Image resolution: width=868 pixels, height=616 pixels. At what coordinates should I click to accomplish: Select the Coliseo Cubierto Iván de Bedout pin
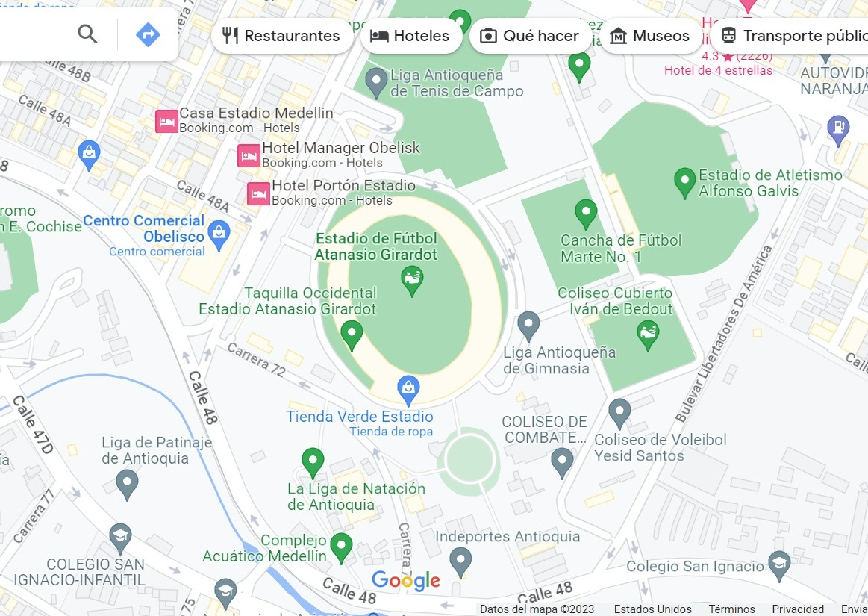tap(648, 336)
